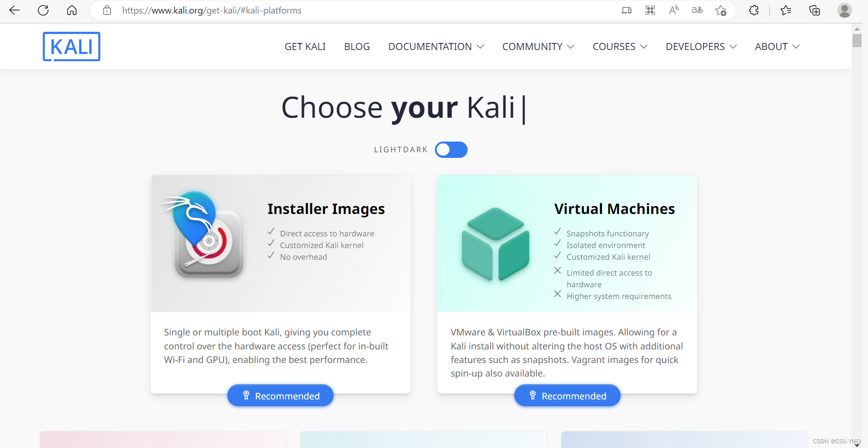Go back using the browser back arrow
The height and width of the screenshot is (448, 868).
pos(14,10)
